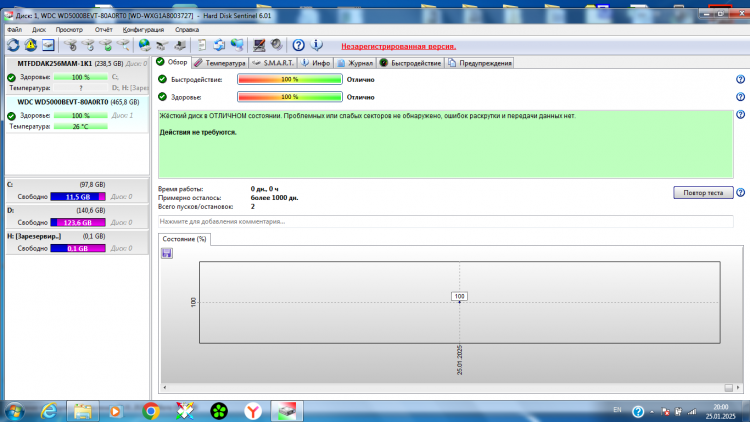Click the EN language indicator in the tray

coord(617,410)
